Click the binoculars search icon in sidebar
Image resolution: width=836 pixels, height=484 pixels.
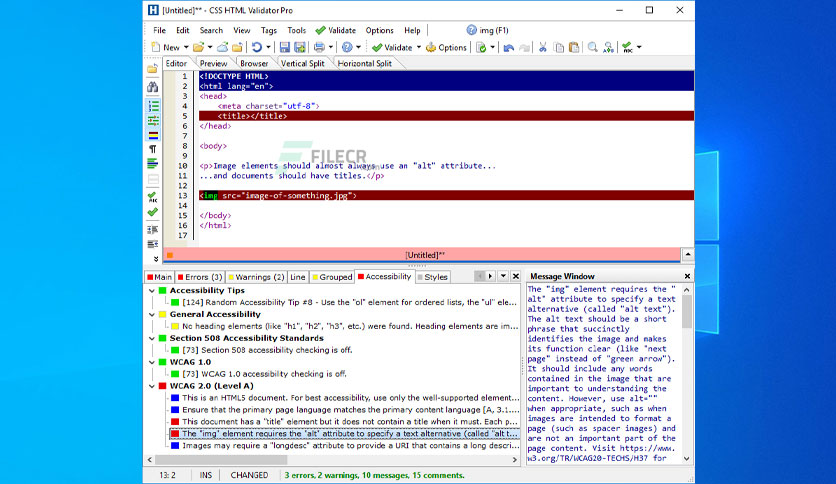point(153,86)
